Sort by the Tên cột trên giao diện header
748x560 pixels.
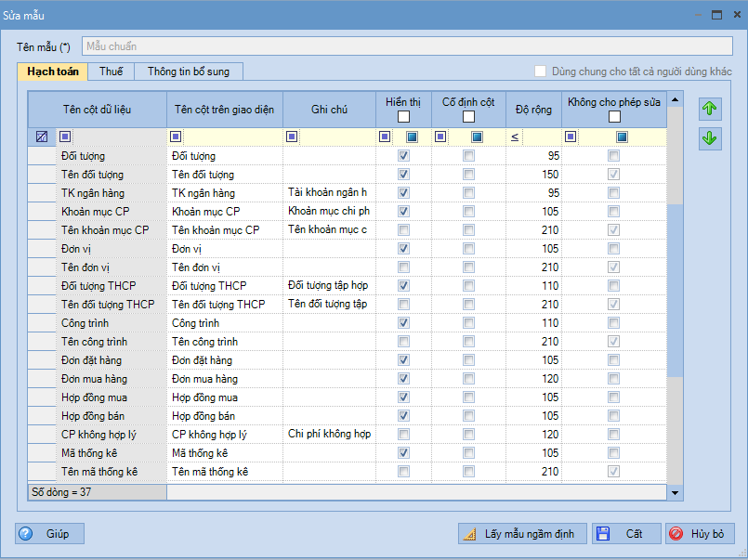[225, 110]
